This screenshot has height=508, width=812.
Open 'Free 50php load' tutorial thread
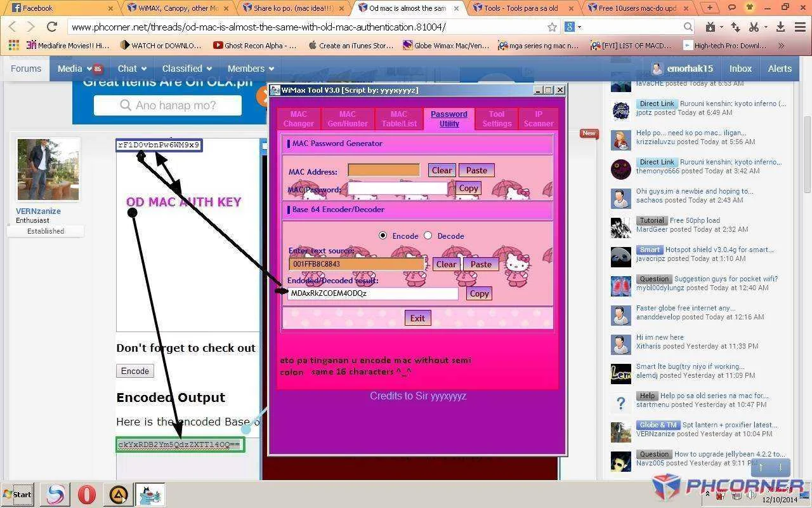pyautogui.click(x=695, y=220)
